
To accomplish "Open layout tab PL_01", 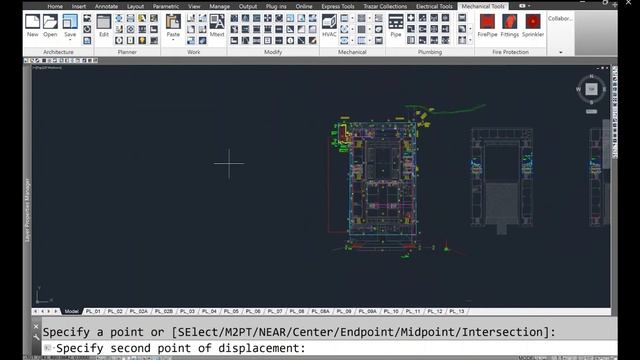I will coord(93,311).
